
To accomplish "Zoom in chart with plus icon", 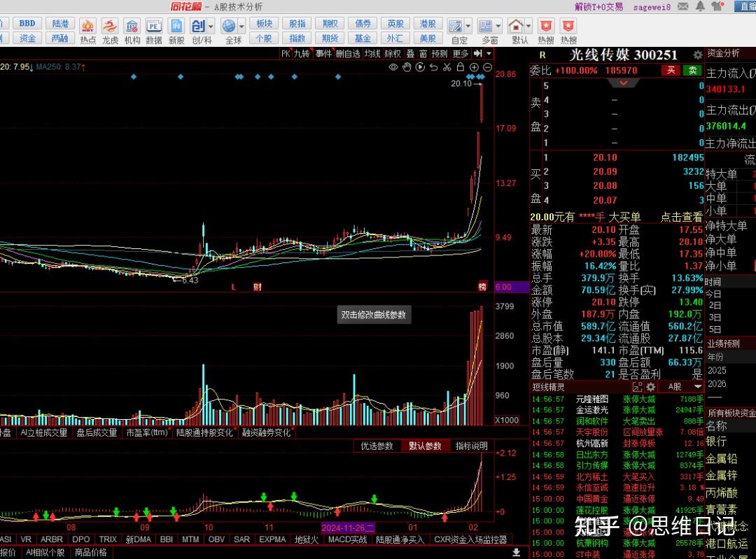I will pyautogui.click(x=474, y=67).
